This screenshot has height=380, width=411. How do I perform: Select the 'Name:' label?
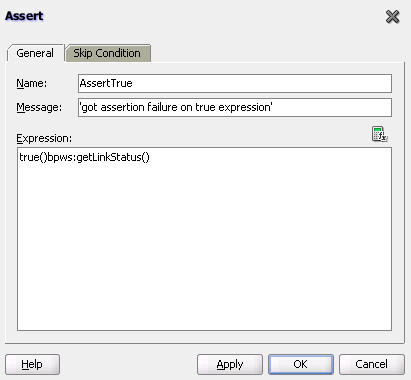(32, 83)
